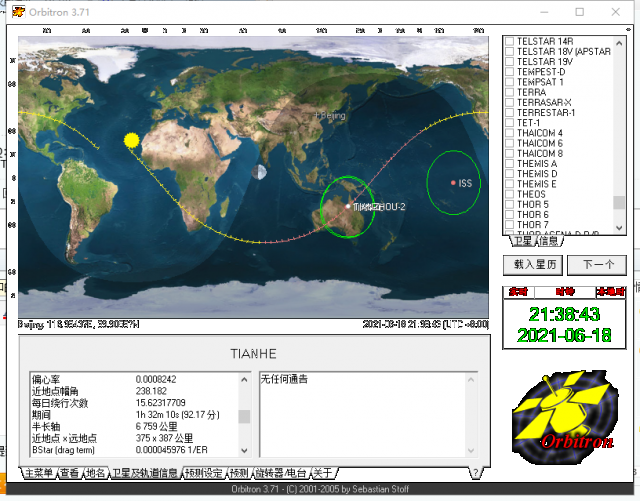640x501 pixels.
Task: Click the 下一个 button
Action: 597,265
